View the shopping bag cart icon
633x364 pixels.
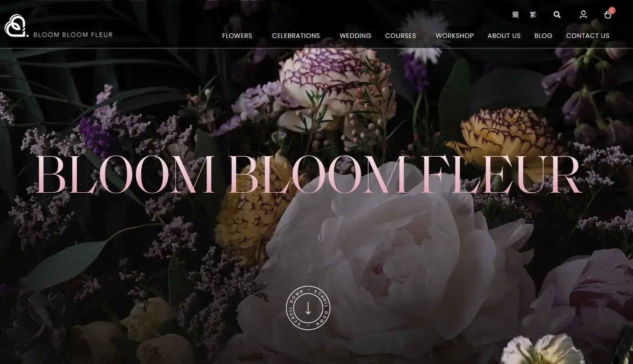[x=608, y=15]
